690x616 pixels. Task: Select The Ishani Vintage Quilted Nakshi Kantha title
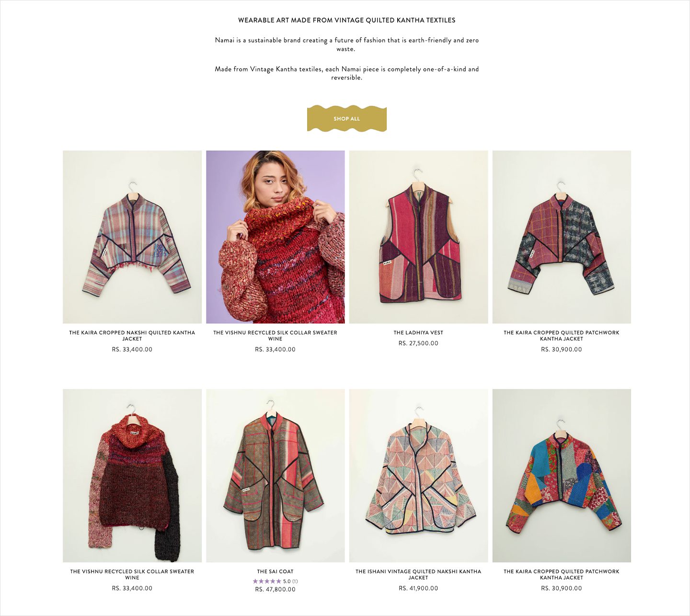point(418,574)
